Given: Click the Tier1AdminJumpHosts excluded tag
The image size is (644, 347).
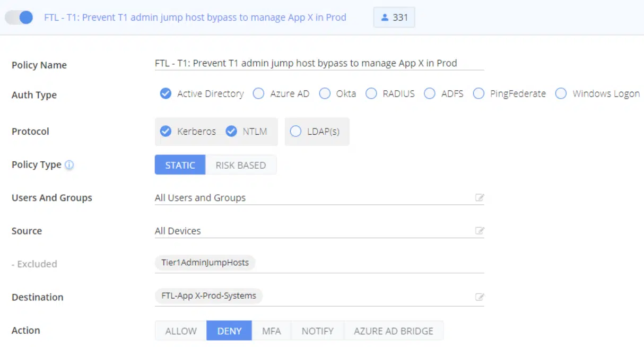Looking at the screenshot, I should coord(205,263).
